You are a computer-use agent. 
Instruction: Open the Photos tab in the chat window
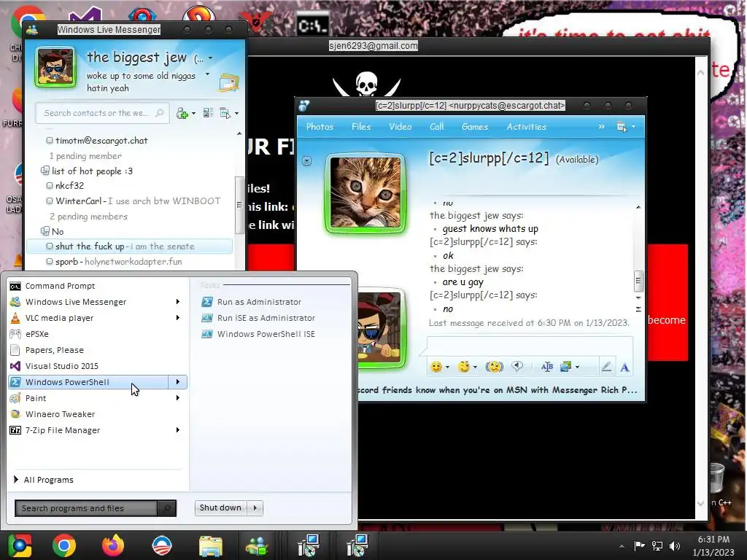320,127
